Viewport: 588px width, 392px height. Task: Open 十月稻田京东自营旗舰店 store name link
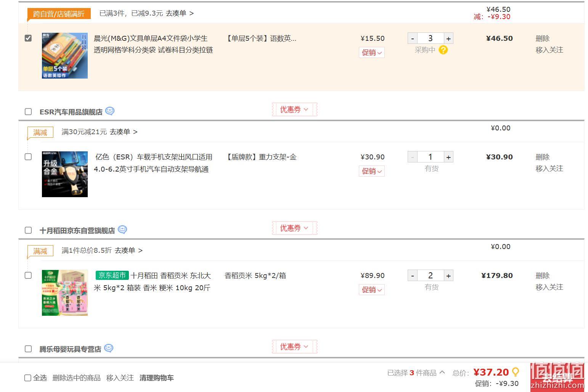tap(77, 231)
